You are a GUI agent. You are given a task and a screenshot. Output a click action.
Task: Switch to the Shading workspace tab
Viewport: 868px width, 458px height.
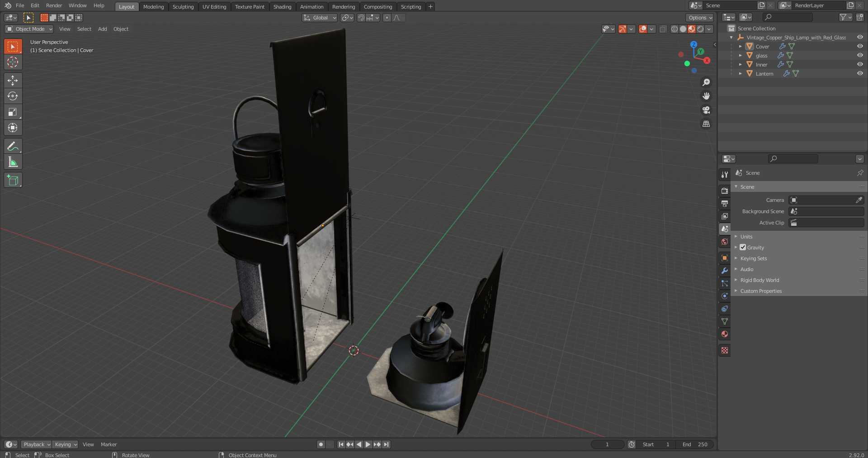click(x=282, y=7)
